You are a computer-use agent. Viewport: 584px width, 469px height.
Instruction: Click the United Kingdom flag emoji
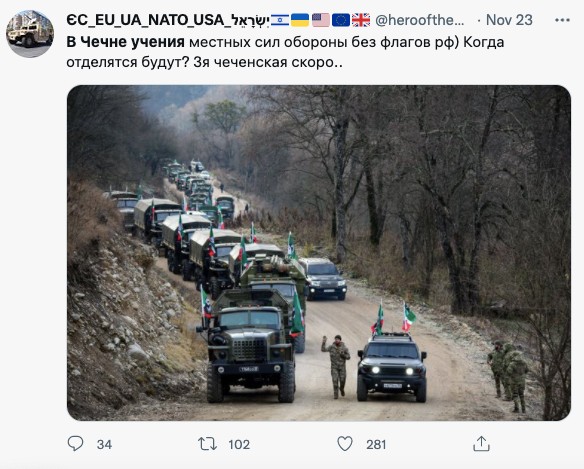361,20
